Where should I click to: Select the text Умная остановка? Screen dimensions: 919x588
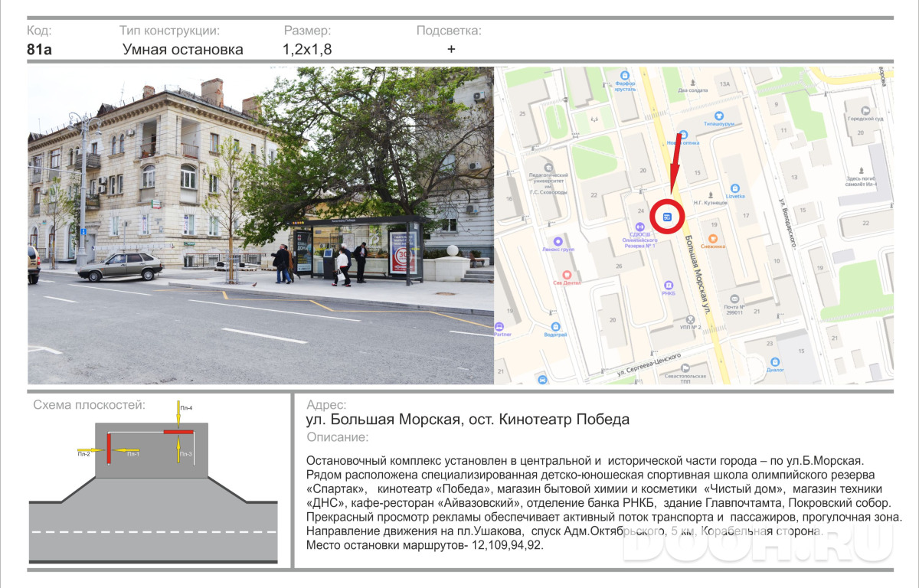[x=183, y=50]
